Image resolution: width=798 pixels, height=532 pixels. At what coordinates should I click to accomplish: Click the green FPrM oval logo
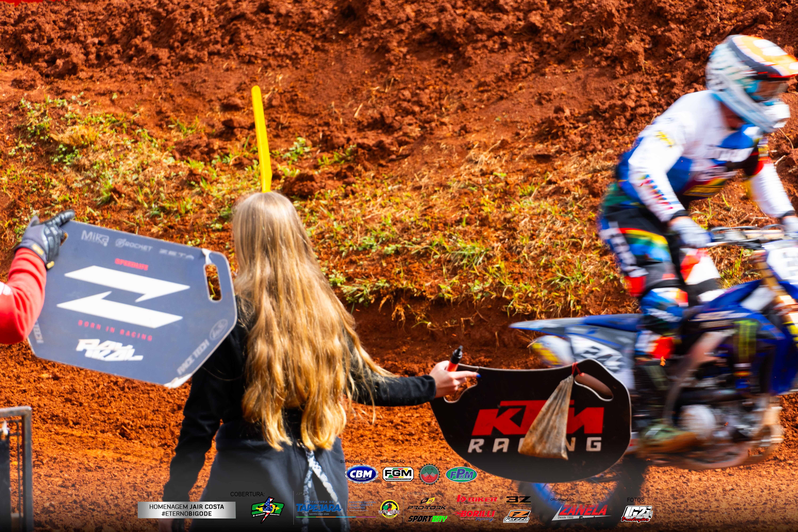pyautogui.click(x=461, y=474)
